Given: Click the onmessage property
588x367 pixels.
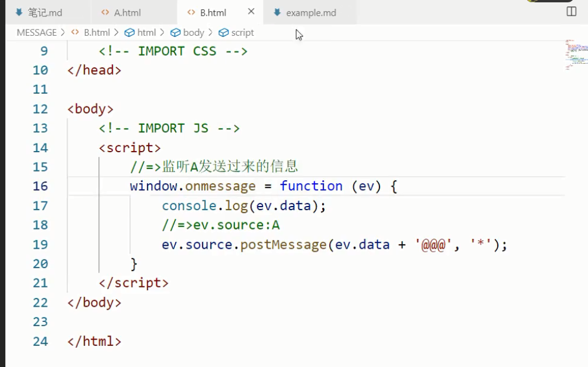Looking at the screenshot, I should pos(220,186).
